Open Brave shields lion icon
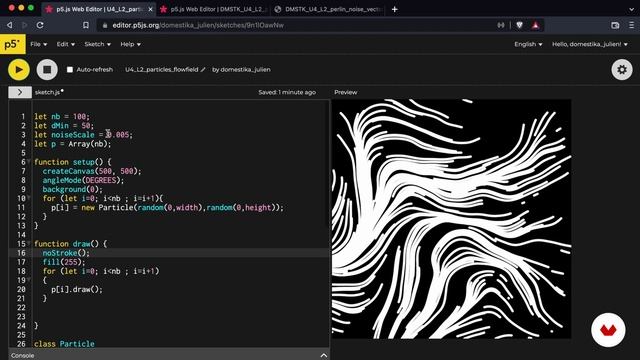This screenshot has height=360, width=640. tap(519, 25)
